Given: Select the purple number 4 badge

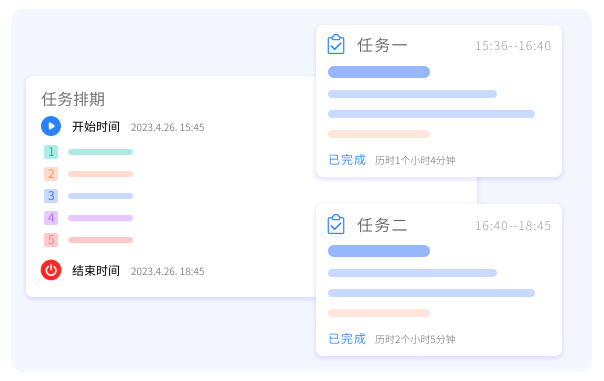Looking at the screenshot, I should tap(51, 218).
